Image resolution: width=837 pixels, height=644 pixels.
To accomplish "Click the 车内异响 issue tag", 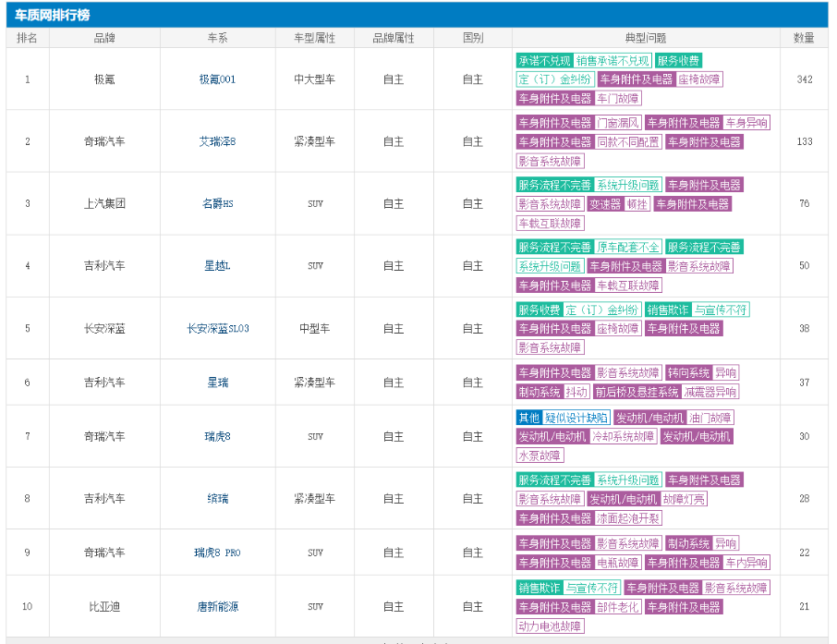I will click(x=746, y=563).
